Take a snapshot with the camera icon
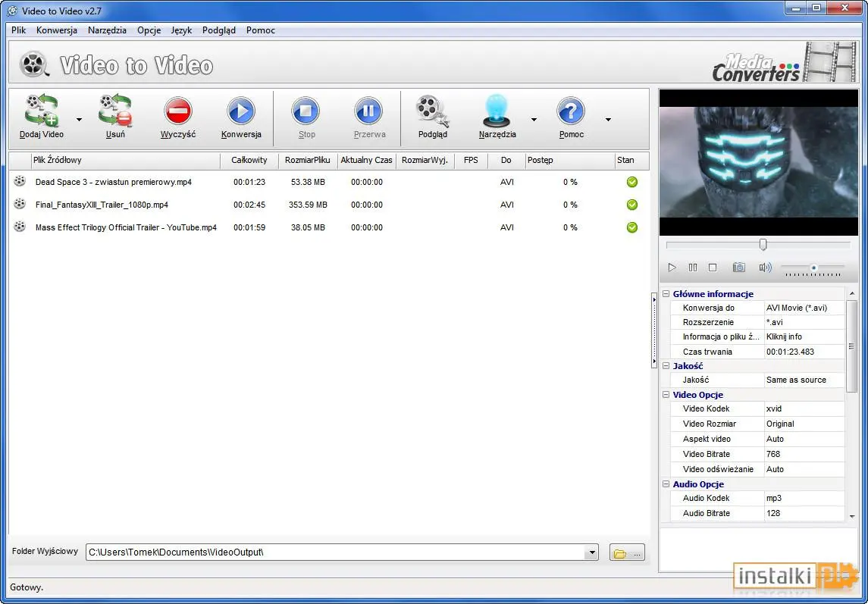Screen dimensions: 868x604 pyautogui.click(x=738, y=268)
